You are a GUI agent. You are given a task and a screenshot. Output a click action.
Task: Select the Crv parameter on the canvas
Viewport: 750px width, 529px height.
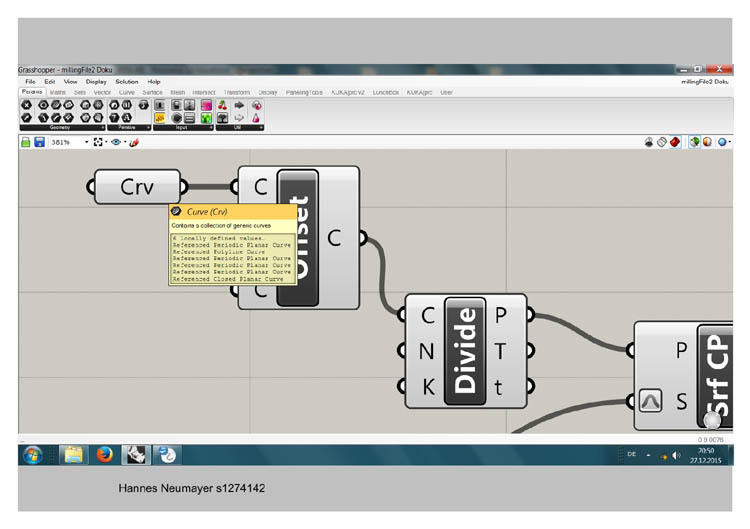[x=137, y=187]
